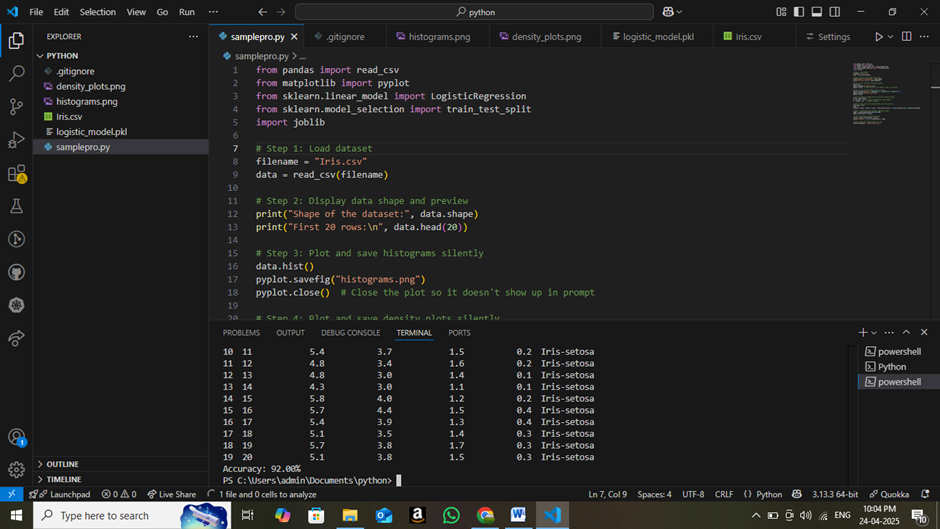The height and width of the screenshot is (529, 940).
Task: Open terminal panel more actions menu
Action: click(x=889, y=332)
